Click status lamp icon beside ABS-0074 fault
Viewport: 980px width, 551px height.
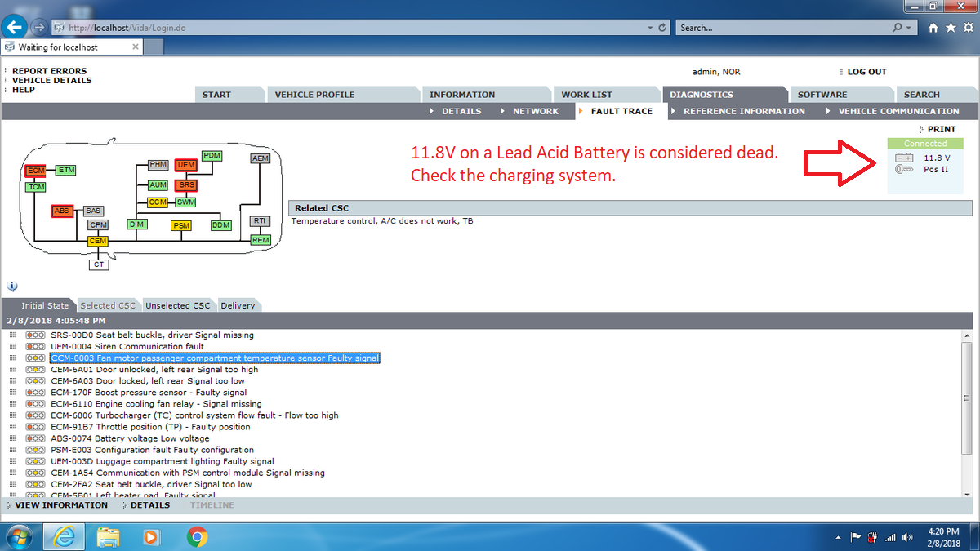(35, 438)
